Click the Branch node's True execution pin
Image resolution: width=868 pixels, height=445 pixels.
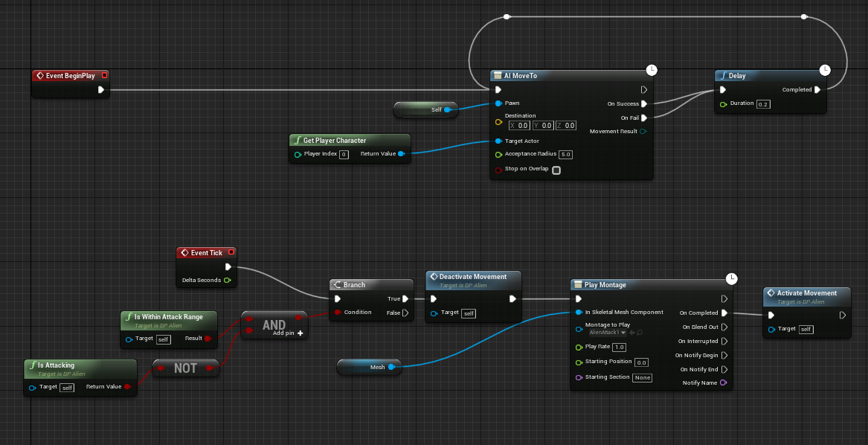point(404,298)
